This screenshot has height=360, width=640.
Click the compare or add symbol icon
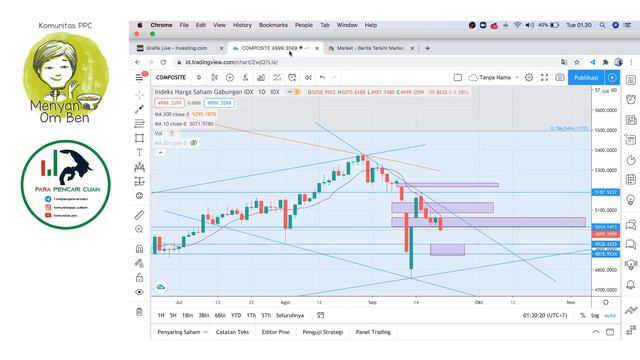[230, 77]
